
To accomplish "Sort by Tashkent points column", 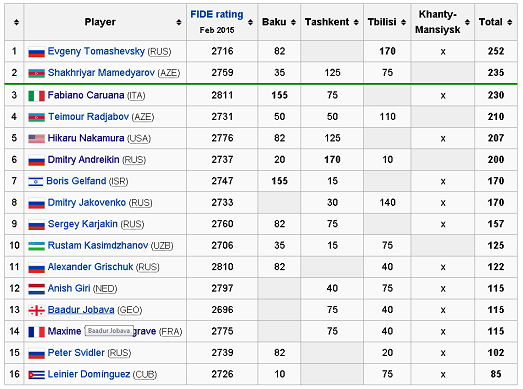I will (x=356, y=22).
